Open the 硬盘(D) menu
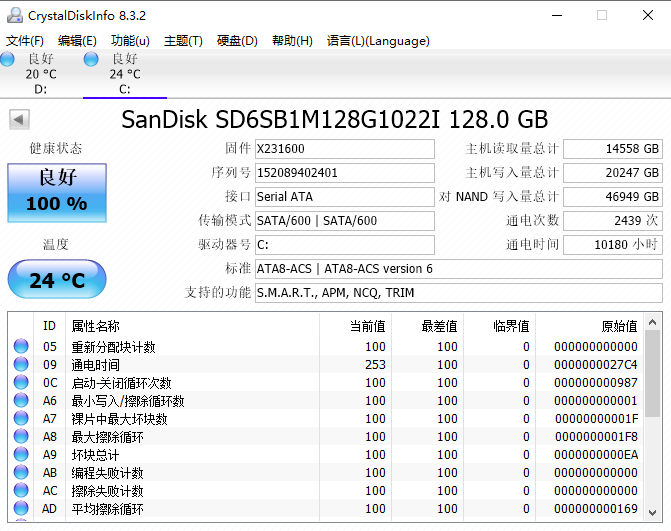Image resolution: width=671 pixels, height=531 pixels. click(x=237, y=41)
